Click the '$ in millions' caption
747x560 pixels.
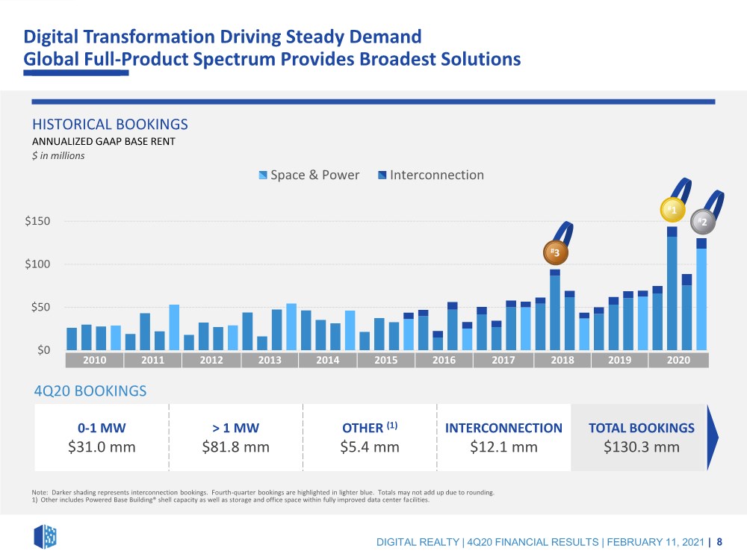[x=58, y=156]
